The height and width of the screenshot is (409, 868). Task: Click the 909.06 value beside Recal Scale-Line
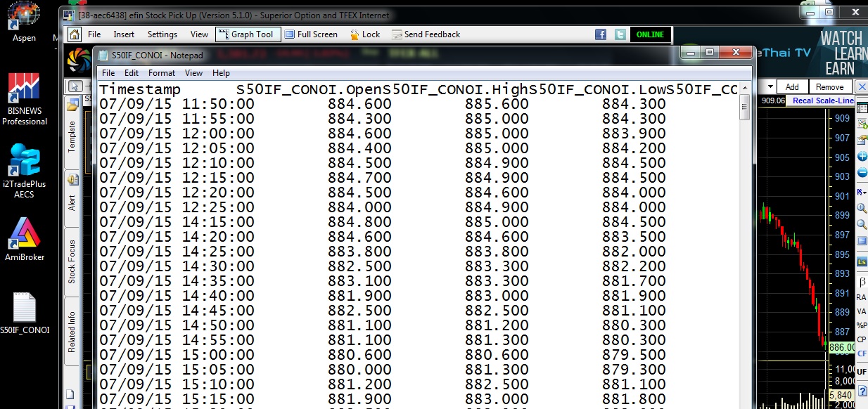coord(772,100)
